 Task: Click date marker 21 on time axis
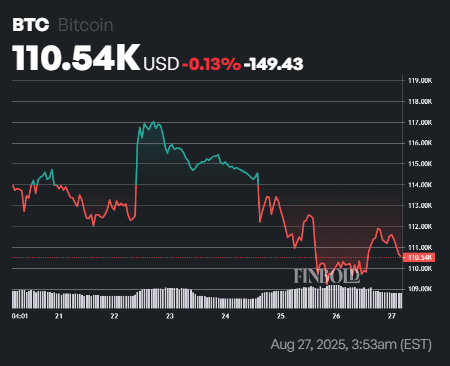(x=59, y=316)
